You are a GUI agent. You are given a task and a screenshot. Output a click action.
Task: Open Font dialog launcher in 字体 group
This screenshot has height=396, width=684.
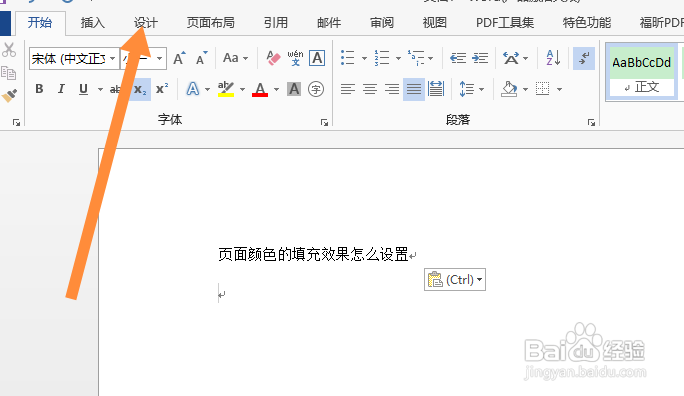click(324, 123)
